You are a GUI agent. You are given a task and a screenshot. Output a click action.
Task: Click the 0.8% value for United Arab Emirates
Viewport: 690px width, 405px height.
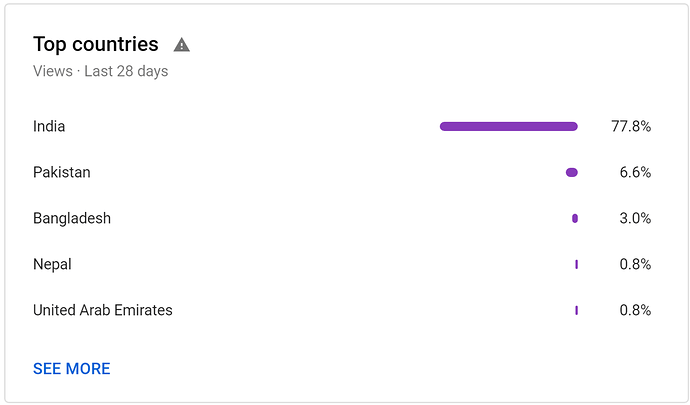[x=635, y=310]
